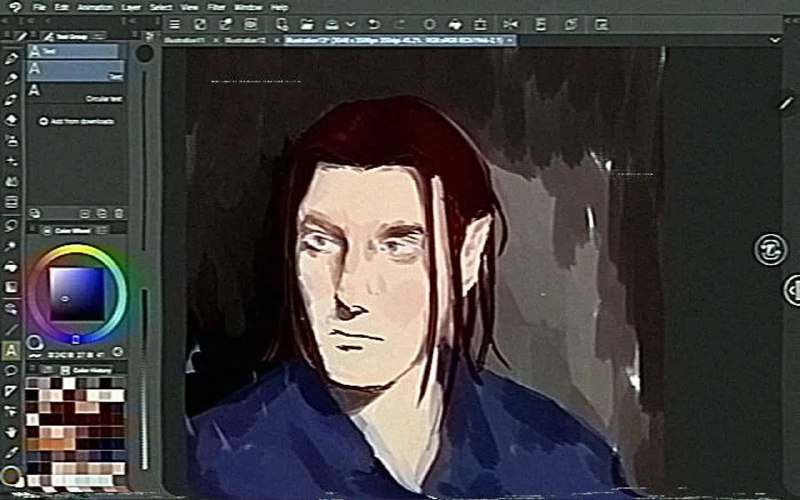
Task: Click the Undo arrow in the command bar
Action: click(373, 24)
